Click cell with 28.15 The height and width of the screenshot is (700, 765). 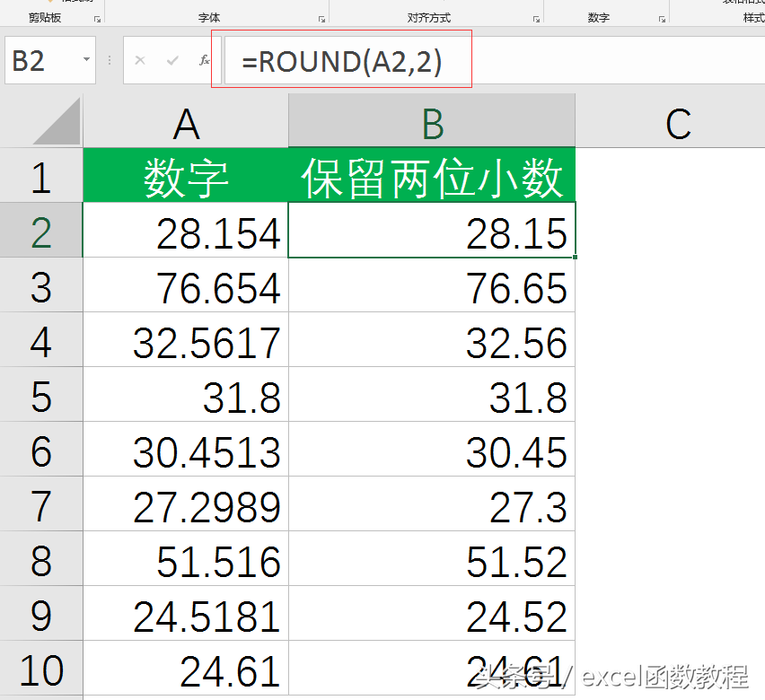pos(432,230)
